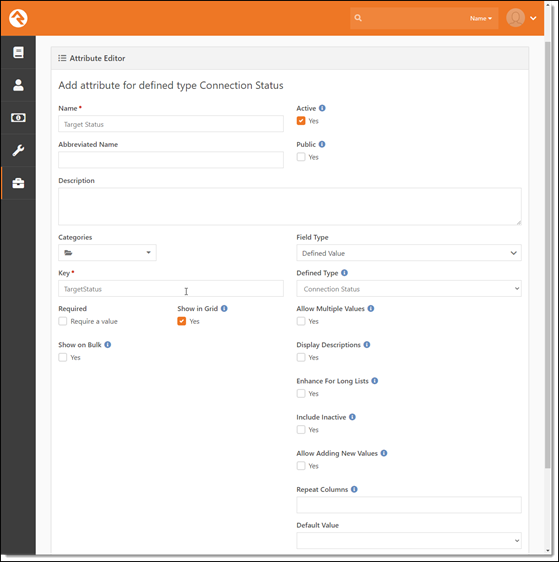Click the Attribute Editor panel title
This screenshot has width=559, height=562.
click(97, 58)
